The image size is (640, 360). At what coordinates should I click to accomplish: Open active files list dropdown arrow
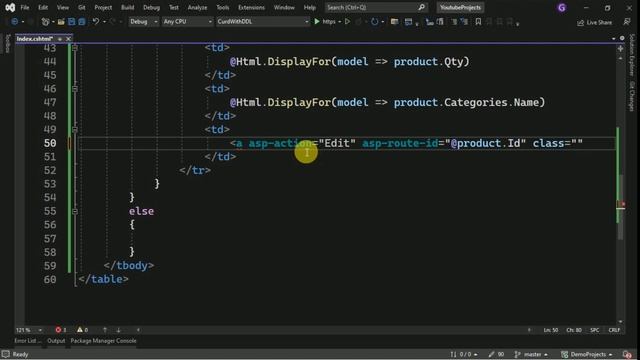[613, 38]
